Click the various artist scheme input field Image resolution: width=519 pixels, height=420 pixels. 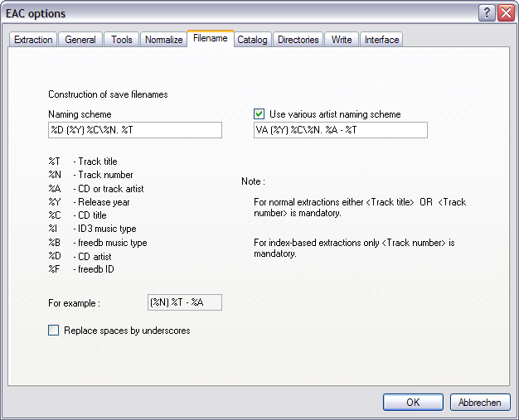point(341,130)
